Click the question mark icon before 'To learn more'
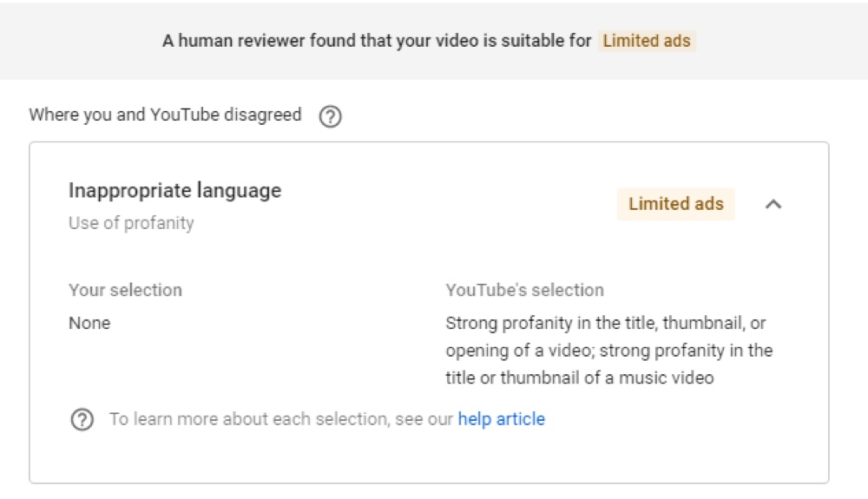Image resolution: width=868 pixels, height=499 pixels. pyautogui.click(x=82, y=419)
